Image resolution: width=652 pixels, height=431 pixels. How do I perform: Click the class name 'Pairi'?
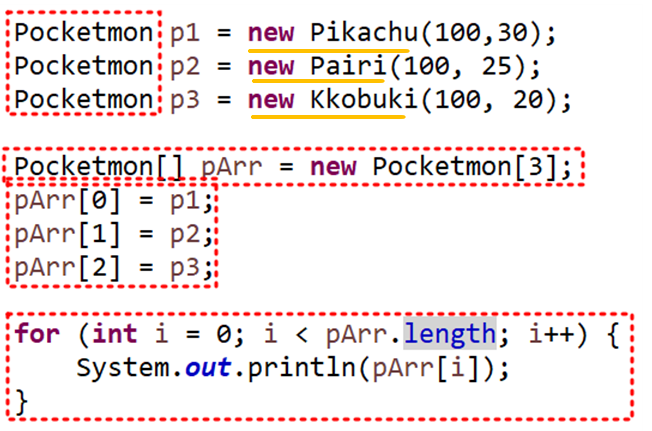(x=348, y=66)
